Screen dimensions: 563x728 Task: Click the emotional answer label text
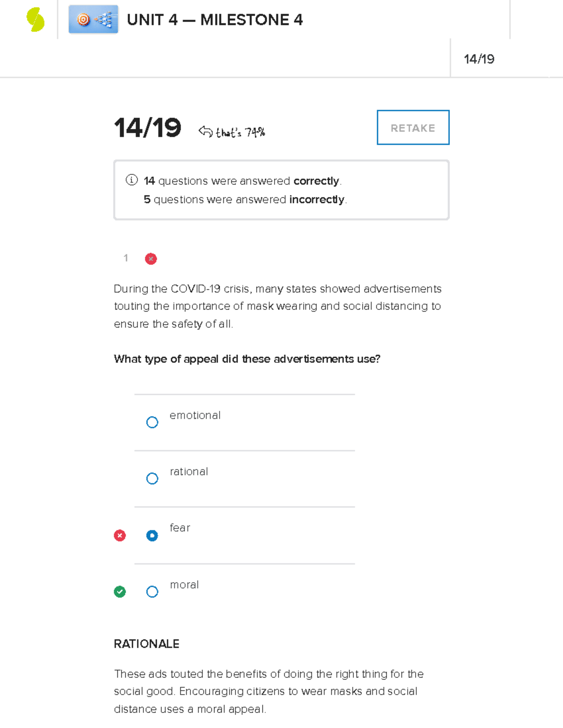[x=195, y=415]
